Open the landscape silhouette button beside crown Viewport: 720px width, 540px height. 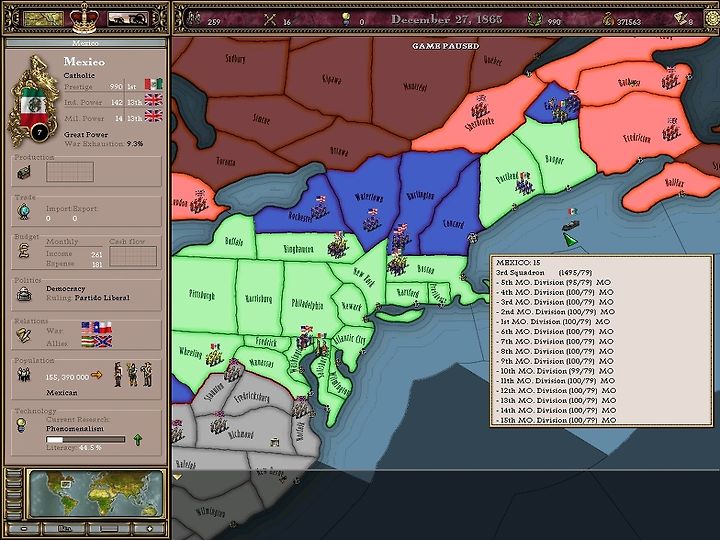pyautogui.click(x=128, y=19)
